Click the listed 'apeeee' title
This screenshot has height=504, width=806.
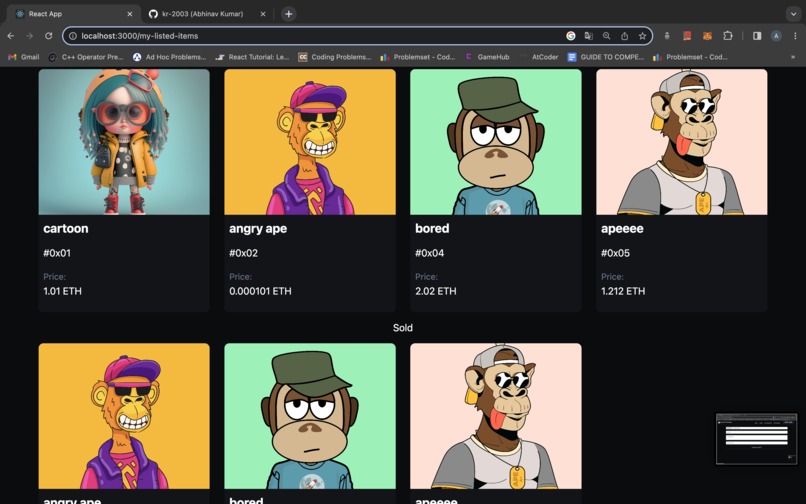click(x=622, y=228)
